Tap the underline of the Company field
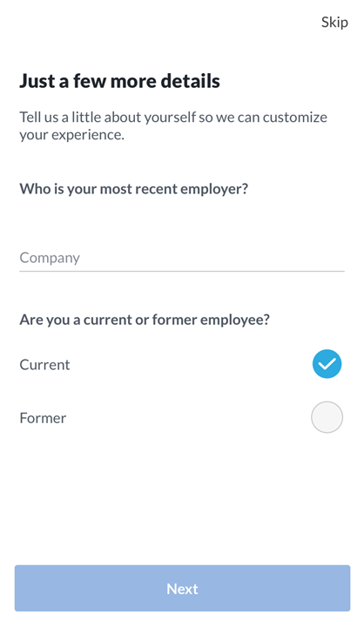The width and height of the screenshot is (364, 627). point(182,271)
